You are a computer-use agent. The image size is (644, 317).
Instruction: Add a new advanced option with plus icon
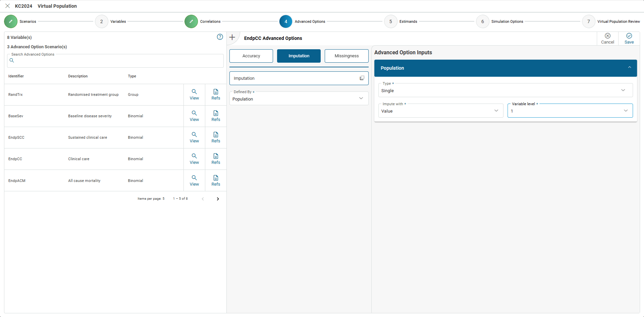[232, 37]
